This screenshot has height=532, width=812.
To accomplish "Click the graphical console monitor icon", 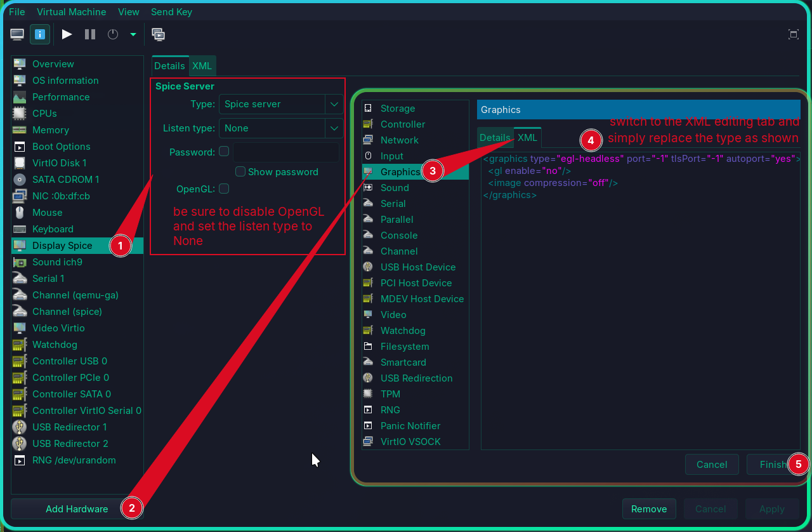I will coord(18,34).
